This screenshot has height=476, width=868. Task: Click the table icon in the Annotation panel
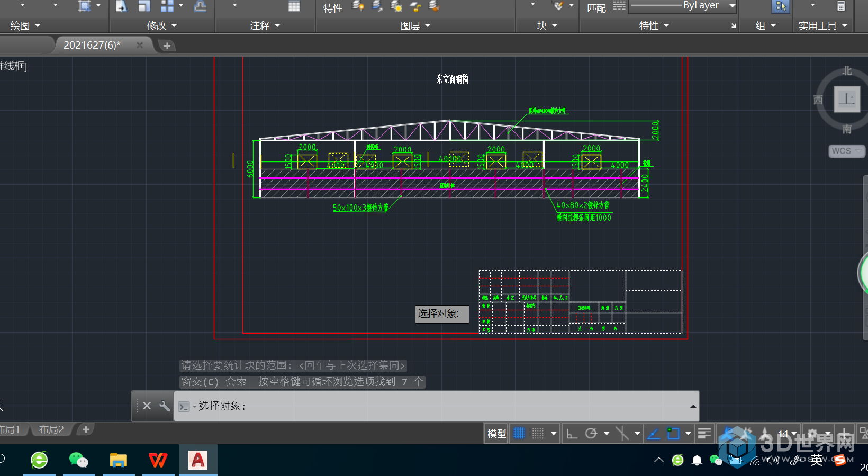pyautogui.click(x=294, y=6)
